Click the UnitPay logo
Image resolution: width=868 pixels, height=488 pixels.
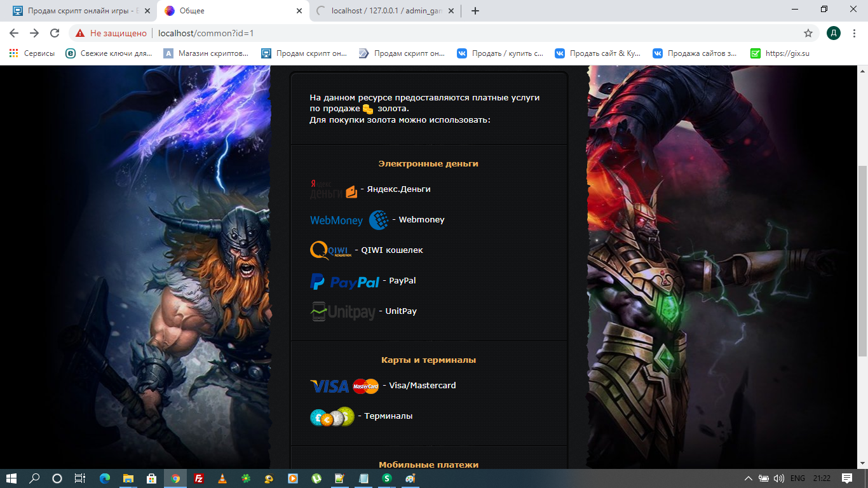(x=342, y=311)
